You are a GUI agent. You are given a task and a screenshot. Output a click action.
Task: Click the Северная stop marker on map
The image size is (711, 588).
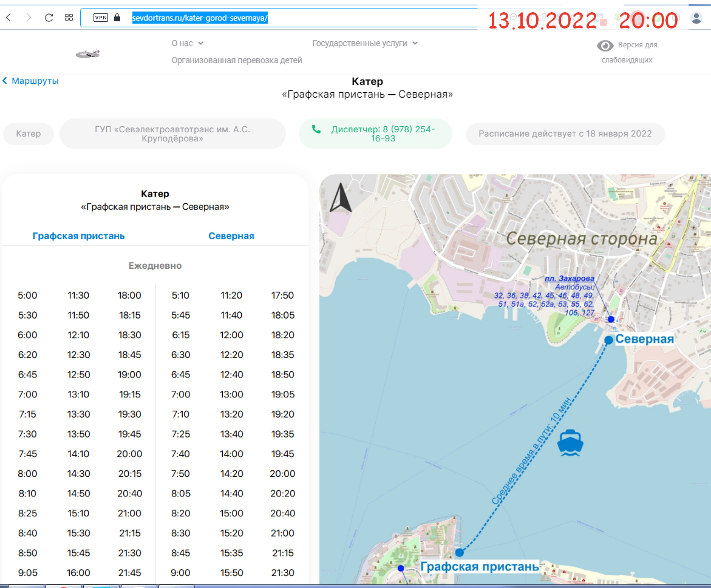608,340
